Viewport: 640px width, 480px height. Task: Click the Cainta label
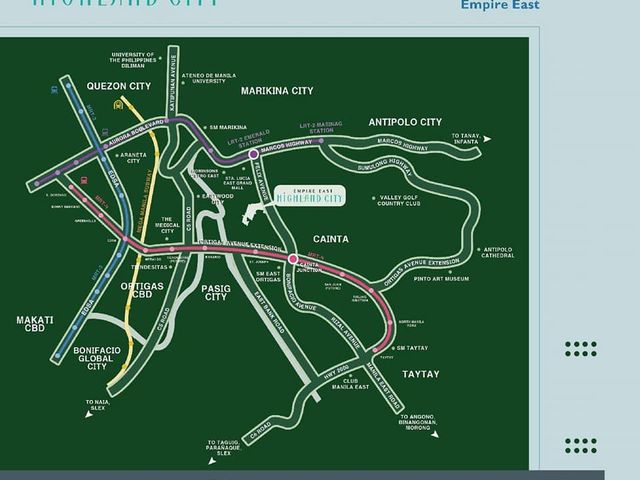tap(331, 239)
